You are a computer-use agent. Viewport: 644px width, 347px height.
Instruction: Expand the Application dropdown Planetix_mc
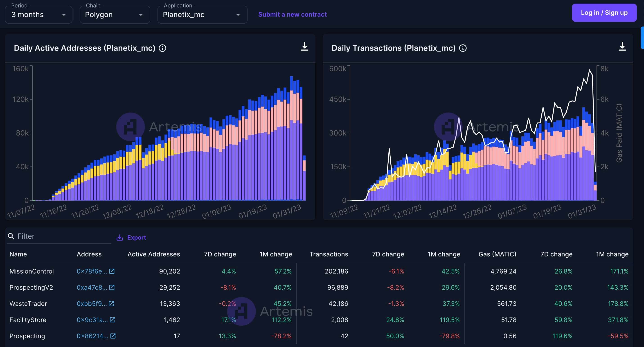pyautogui.click(x=202, y=14)
